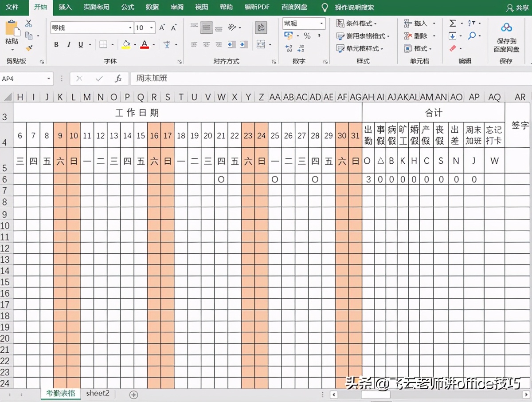Click the Merge and Center icon
Screen dimensions: 532x402
coord(261,44)
